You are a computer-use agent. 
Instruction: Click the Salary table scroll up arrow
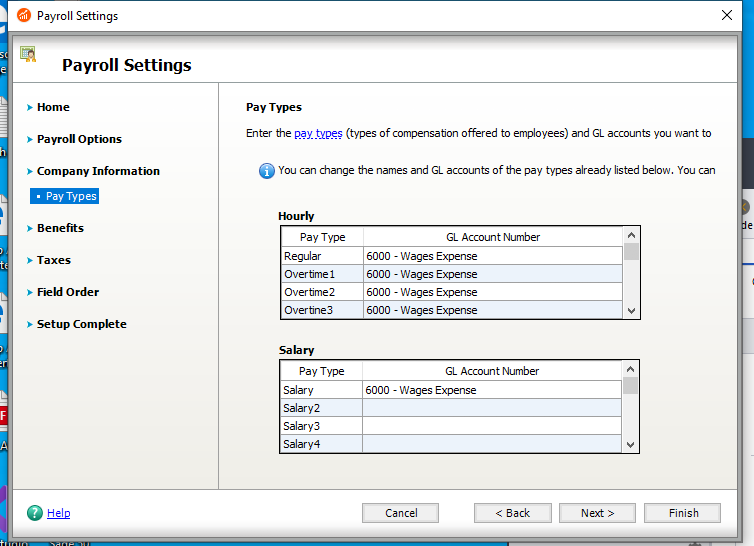point(630,369)
